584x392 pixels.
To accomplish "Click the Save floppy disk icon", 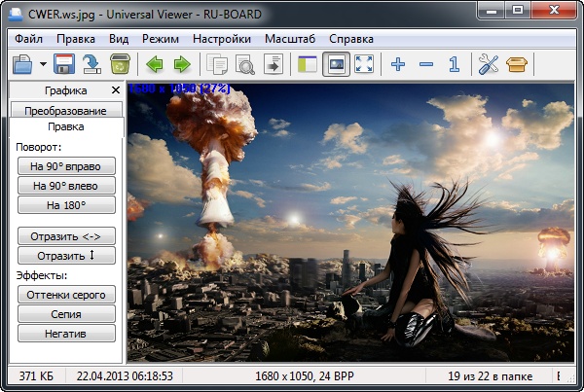I will 64,65.
